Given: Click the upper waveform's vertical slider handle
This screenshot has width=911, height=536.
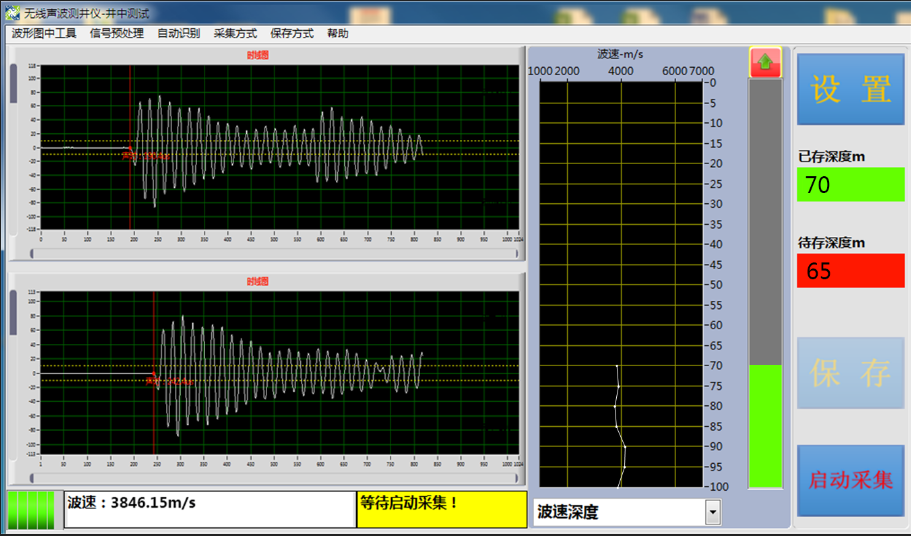Looking at the screenshot, I should click(13, 84).
